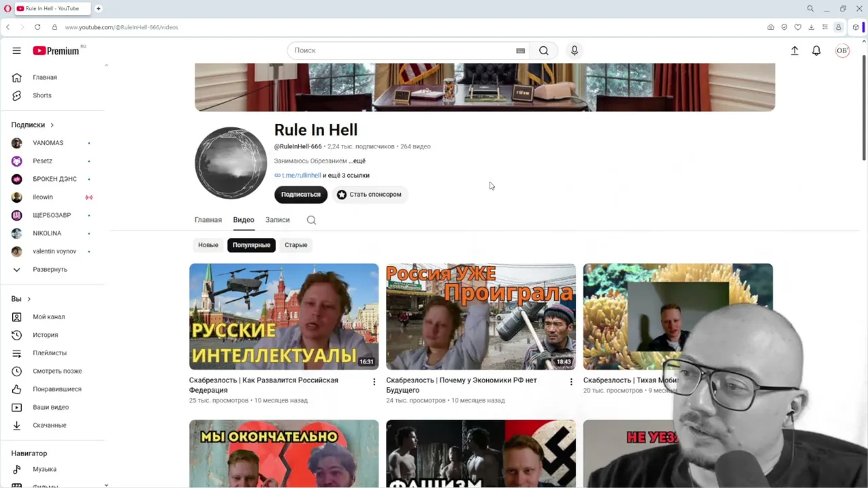
Task: Take a snapshot with the camera icon
Action: (770, 27)
